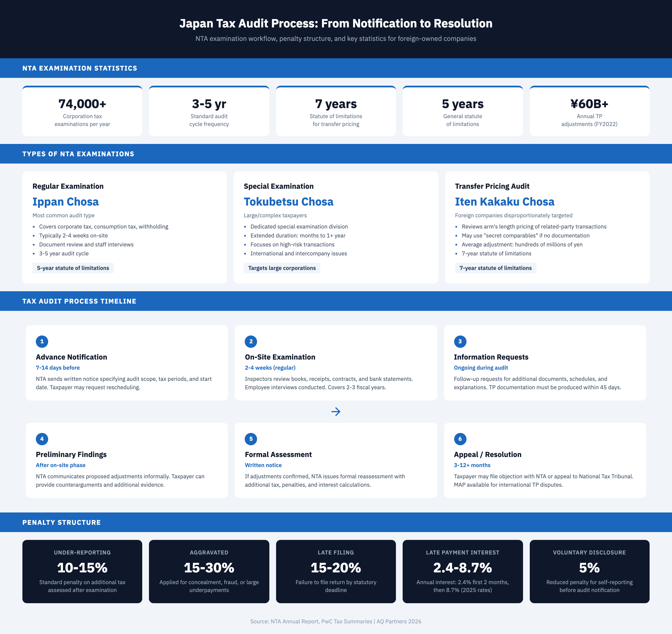Screen dimensions: 672x634
Task: Click the ¥60B+ annual TP adjustments card
Action: tap(589, 111)
